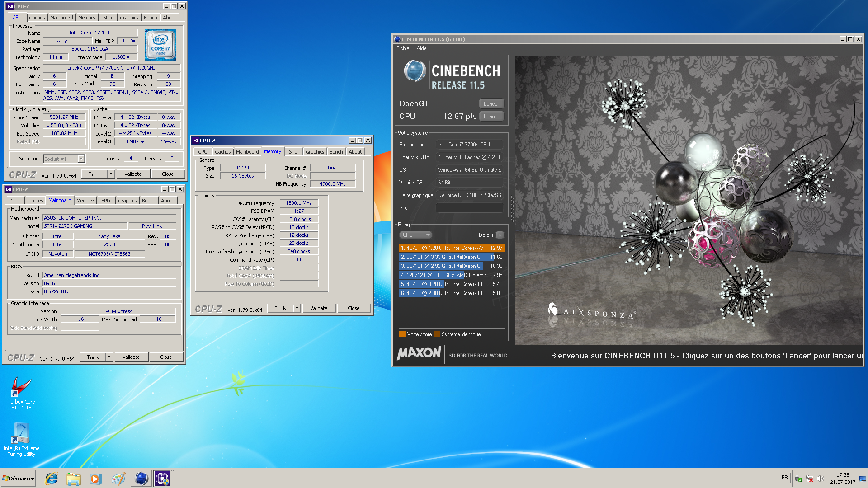Viewport: 868px width, 488px height.
Task: Open the TurboV Core desktop shortcut
Action: point(21,393)
